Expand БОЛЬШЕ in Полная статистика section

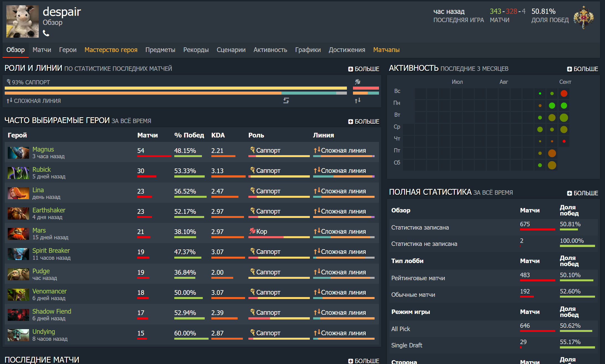point(582,193)
